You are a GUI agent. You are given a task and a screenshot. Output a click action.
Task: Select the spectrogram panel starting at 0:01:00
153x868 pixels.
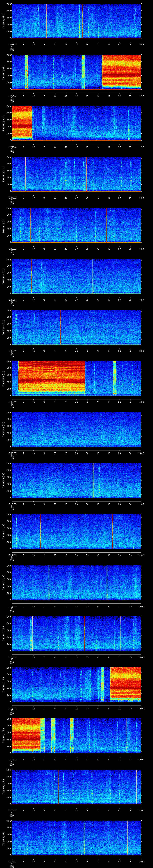[76, 21]
